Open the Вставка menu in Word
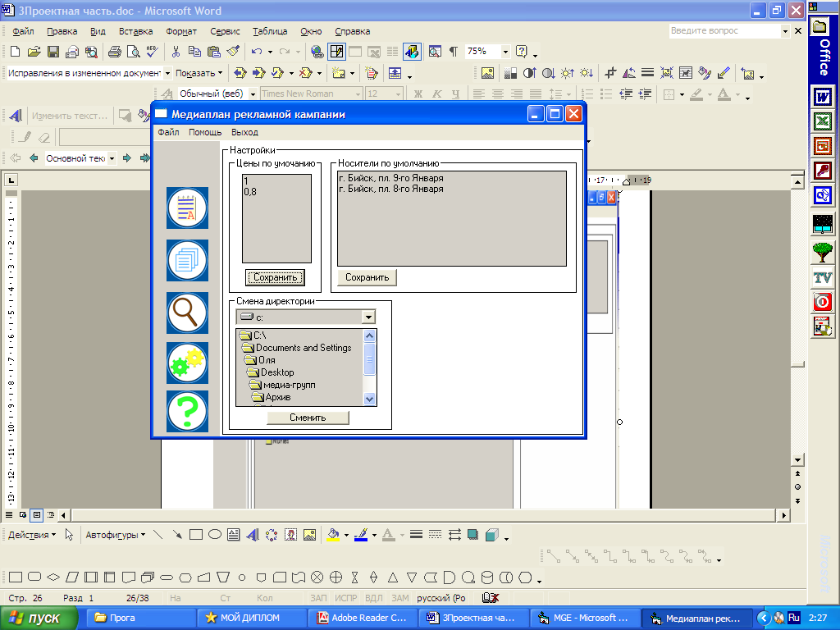The height and width of the screenshot is (630, 840). (135, 31)
